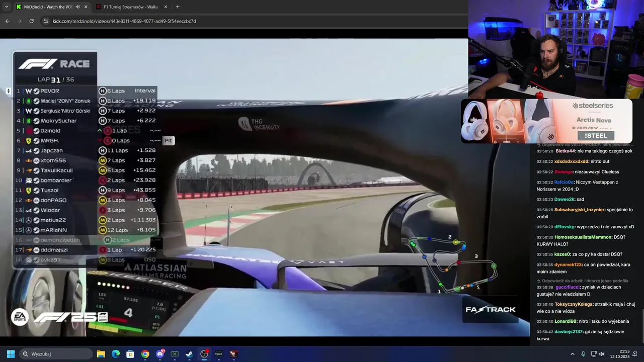Open Steam from the taskbar
Image resolution: width=644 pixels, height=362 pixels.
(x=189, y=354)
